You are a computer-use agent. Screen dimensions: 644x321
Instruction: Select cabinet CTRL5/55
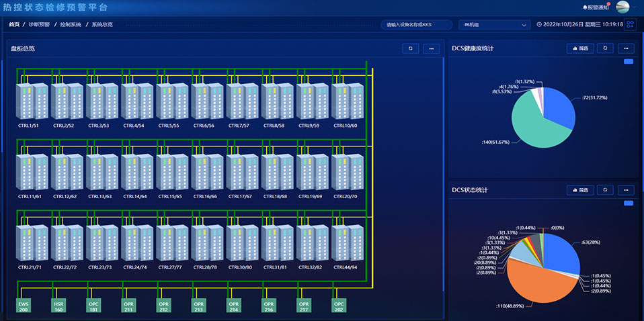click(171, 101)
